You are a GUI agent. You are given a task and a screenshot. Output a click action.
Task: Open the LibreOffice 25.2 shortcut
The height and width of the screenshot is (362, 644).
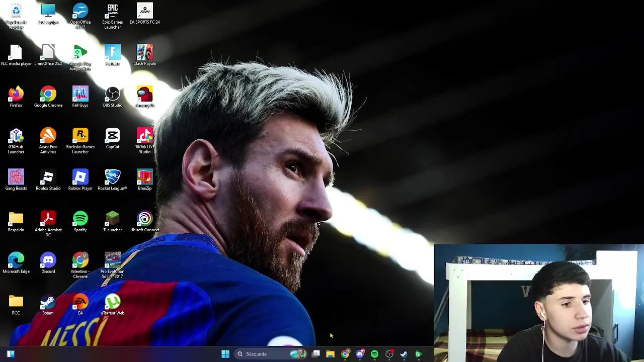click(x=48, y=55)
